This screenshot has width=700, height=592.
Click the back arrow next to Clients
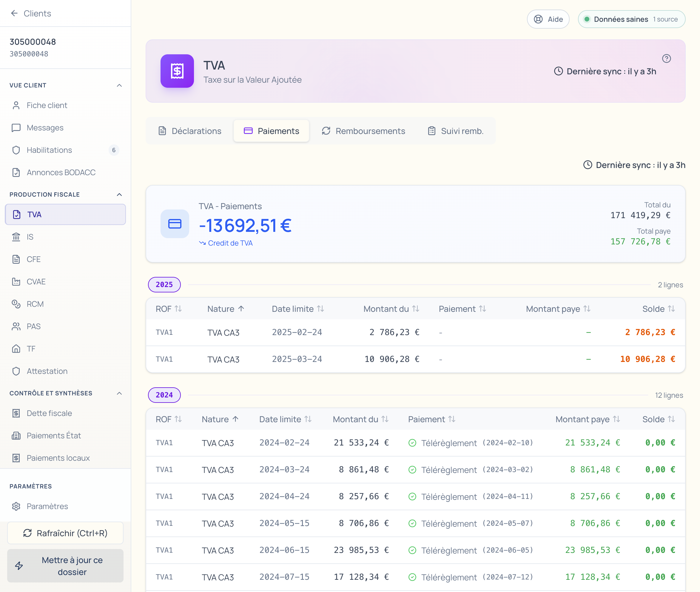click(x=14, y=13)
